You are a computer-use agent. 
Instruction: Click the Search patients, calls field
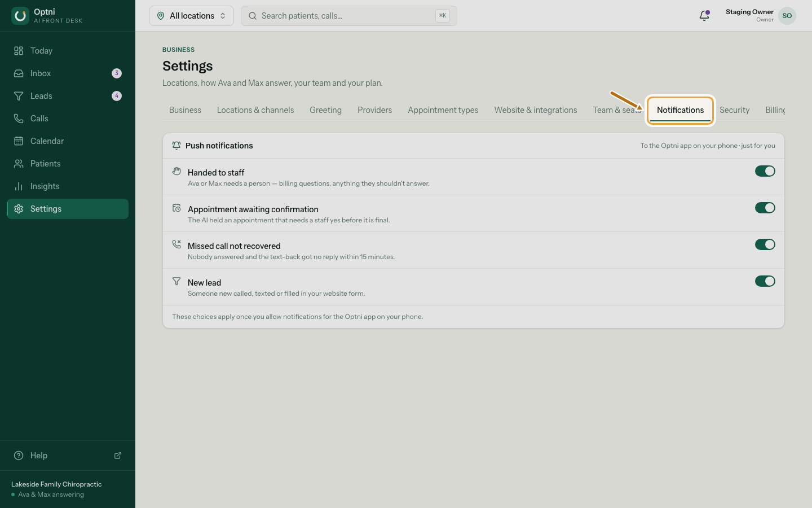pos(348,16)
